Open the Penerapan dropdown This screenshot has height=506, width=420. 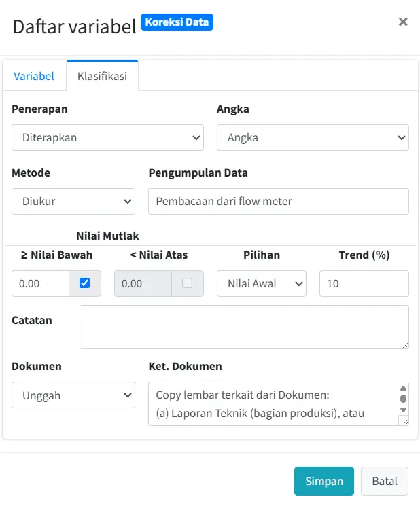coord(107,137)
